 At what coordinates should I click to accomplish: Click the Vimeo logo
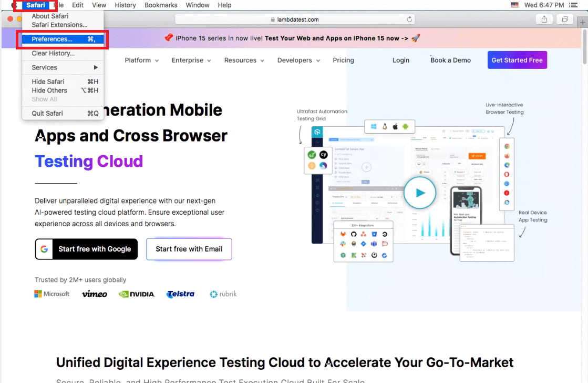point(95,294)
